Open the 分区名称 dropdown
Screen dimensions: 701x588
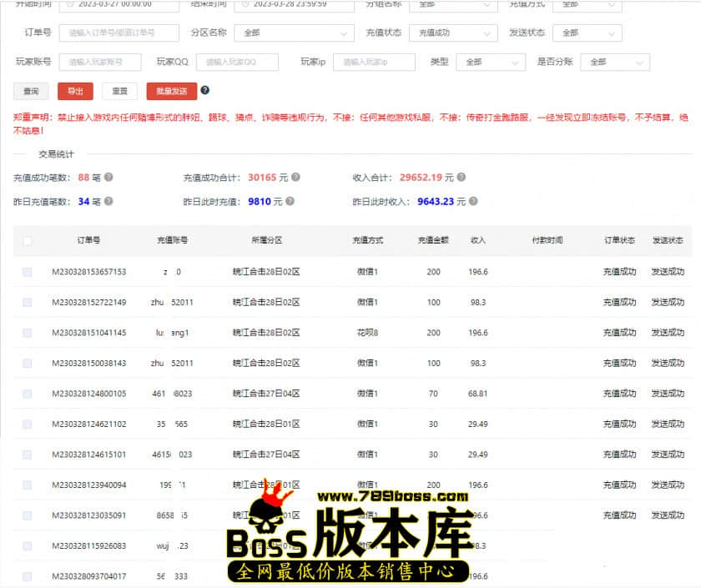click(x=294, y=33)
